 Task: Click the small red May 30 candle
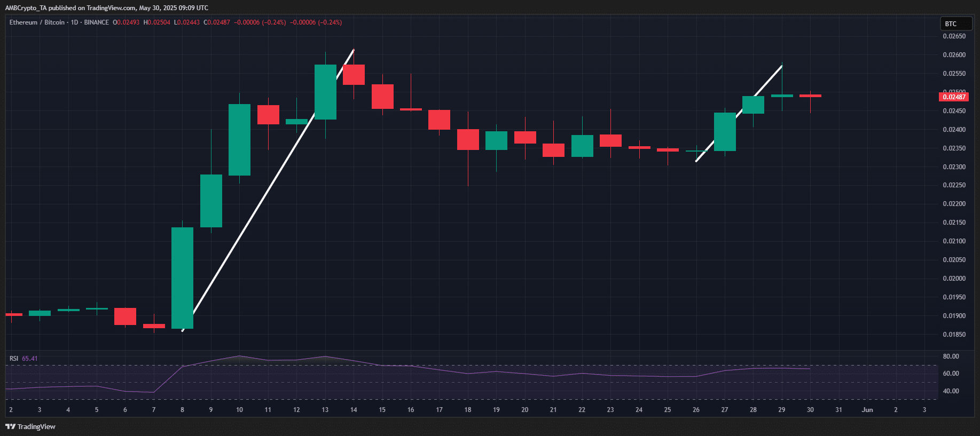810,96
